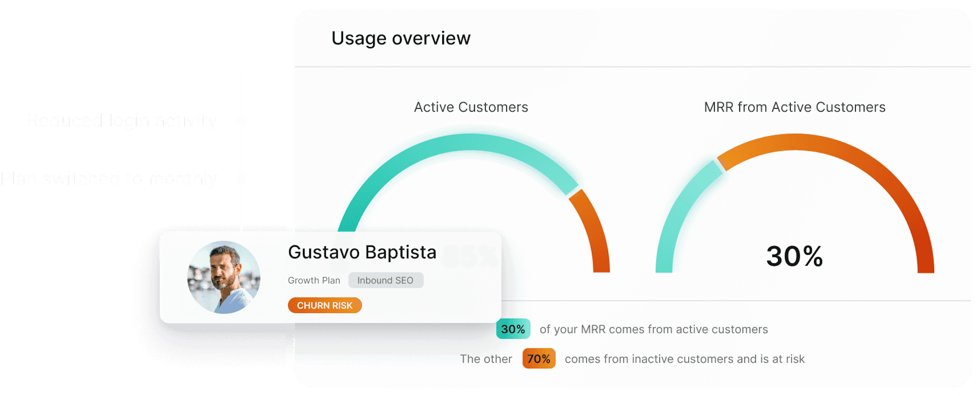980x396 pixels.
Task: Click the Inbound SEO tag
Action: pyautogui.click(x=385, y=280)
